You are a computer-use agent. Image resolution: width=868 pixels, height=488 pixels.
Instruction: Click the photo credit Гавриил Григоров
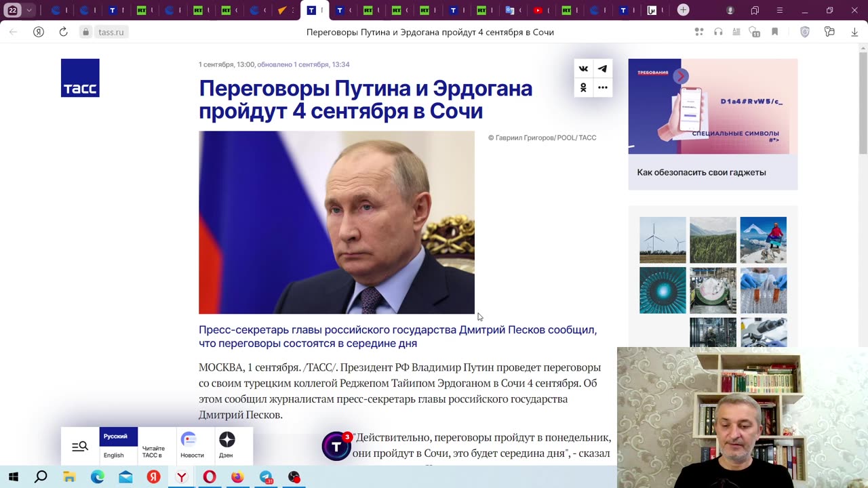(x=542, y=138)
